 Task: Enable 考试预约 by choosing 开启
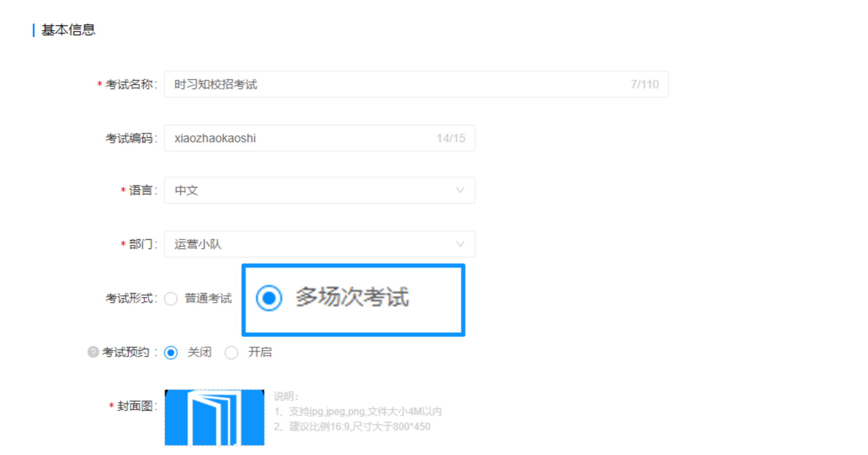(231, 352)
